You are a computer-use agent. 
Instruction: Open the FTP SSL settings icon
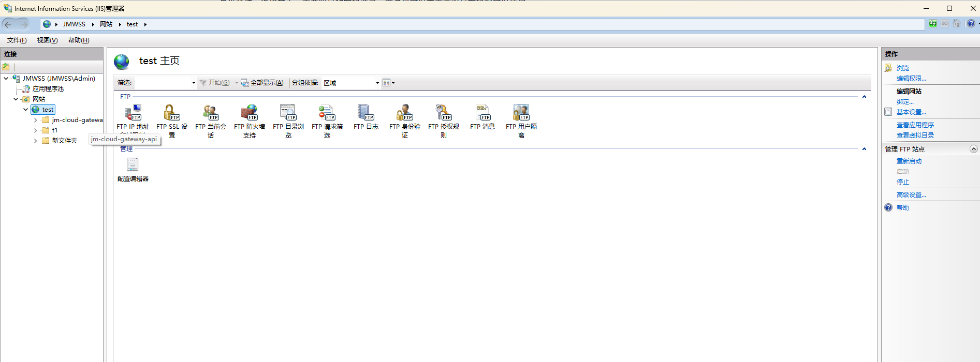point(171,113)
